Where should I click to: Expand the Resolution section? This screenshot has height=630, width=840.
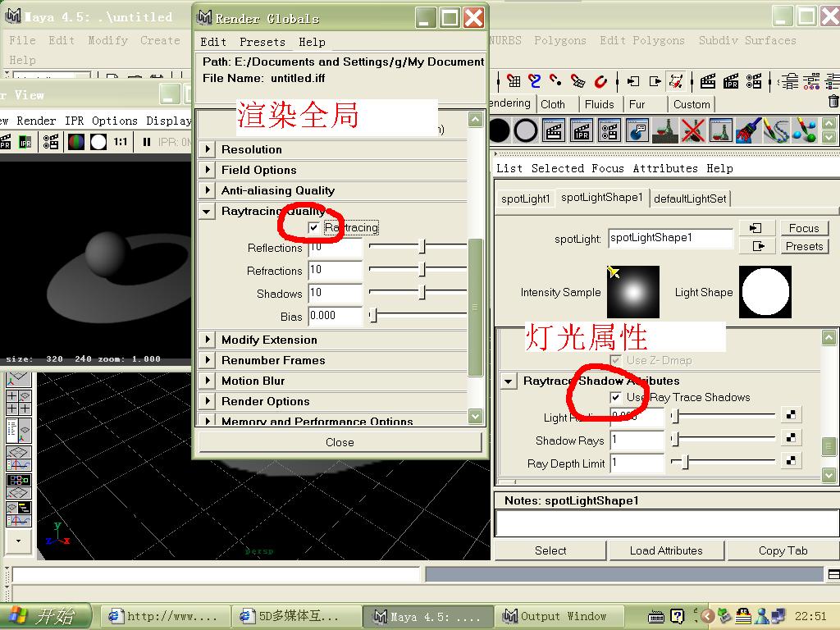point(208,149)
